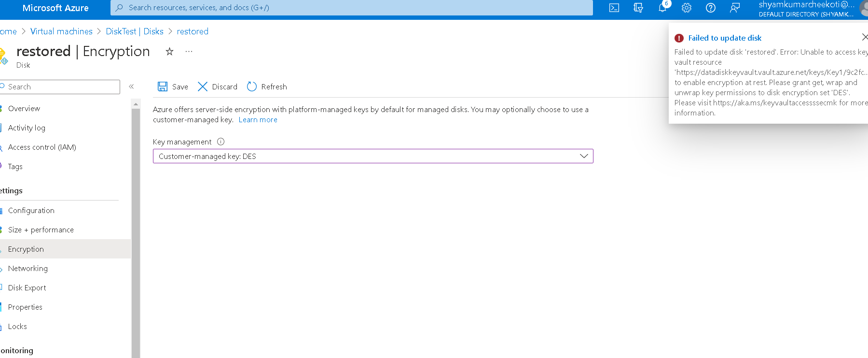Click the Refresh button label
The image size is (868, 358).
click(274, 87)
